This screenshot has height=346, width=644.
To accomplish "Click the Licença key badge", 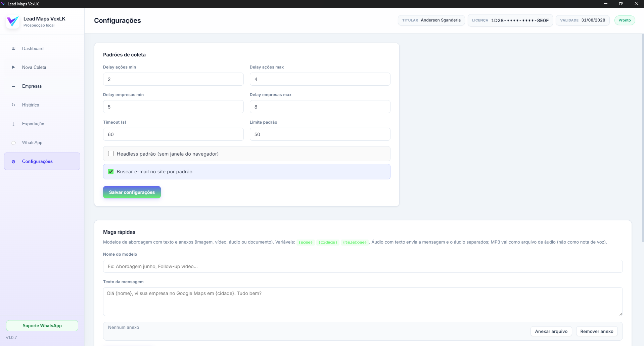I will pos(510,20).
